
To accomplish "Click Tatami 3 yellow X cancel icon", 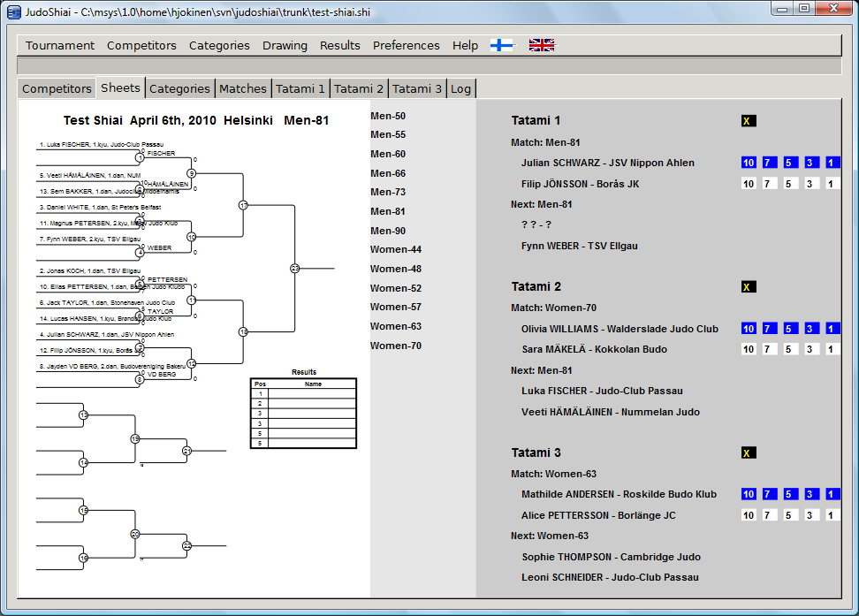I will click(749, 453).
